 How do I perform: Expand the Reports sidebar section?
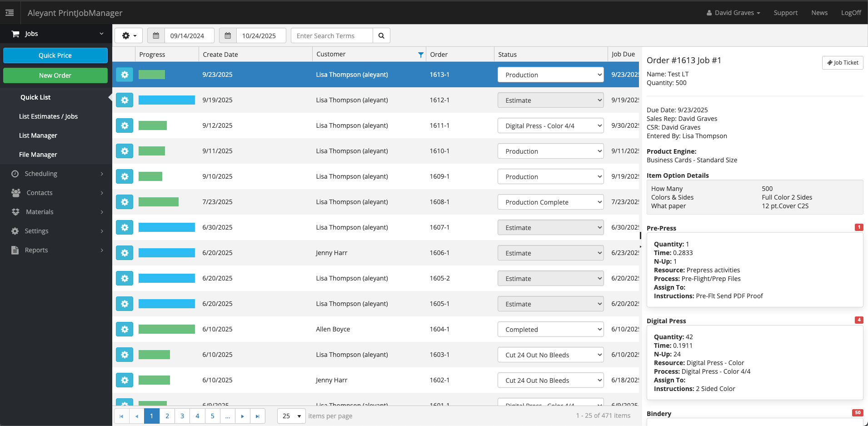click(x=56, y=250)
